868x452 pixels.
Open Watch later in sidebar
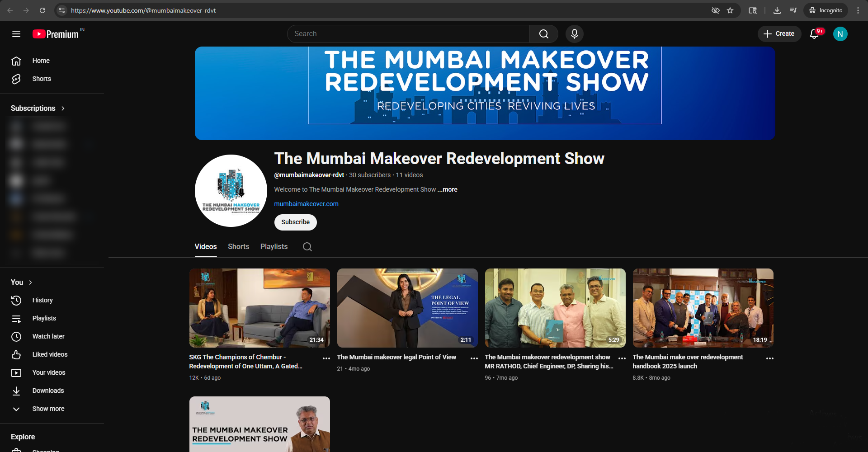(x=48, y=336)
